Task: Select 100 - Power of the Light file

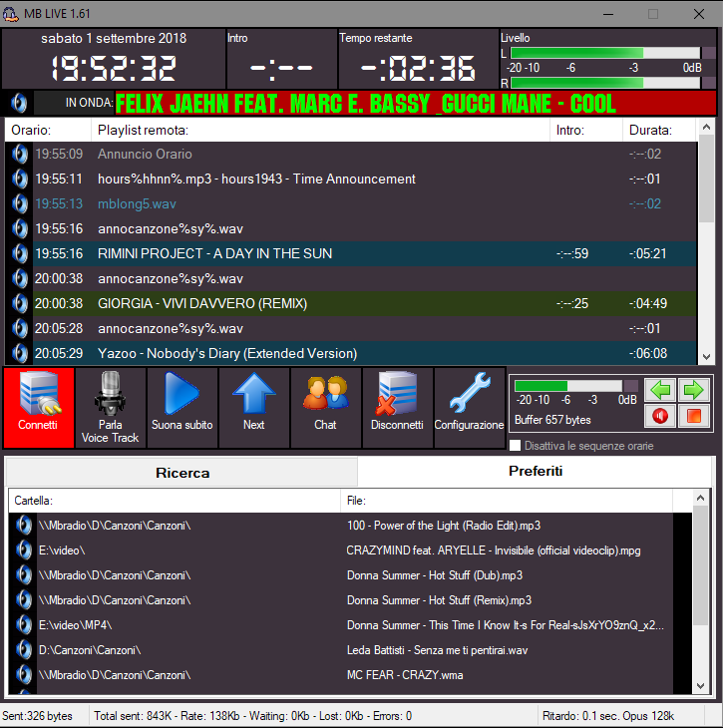Action: [444, 526]
